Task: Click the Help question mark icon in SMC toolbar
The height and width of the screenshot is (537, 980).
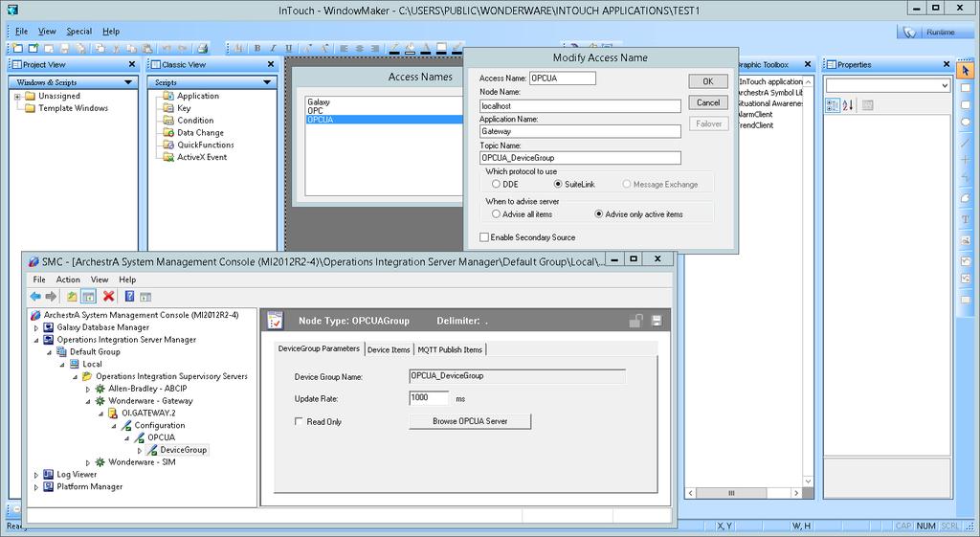Action: pyautogui.click(x=129, y=297)
